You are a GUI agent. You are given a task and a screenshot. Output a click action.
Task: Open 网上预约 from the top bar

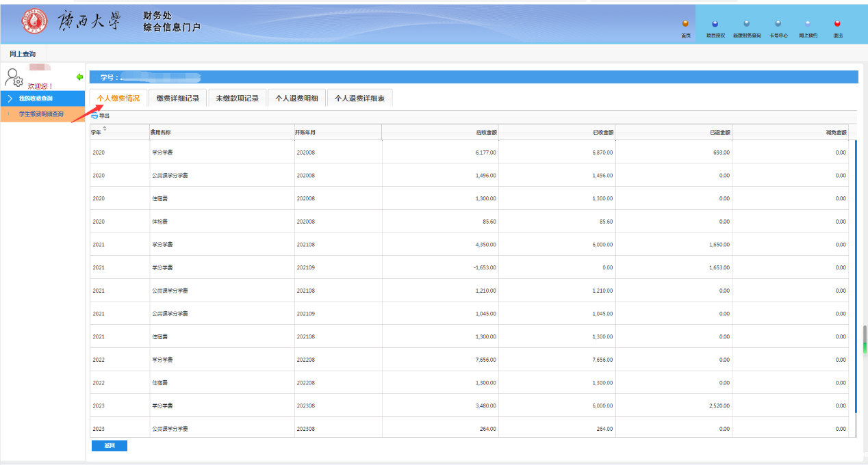(x=808, y=24)
